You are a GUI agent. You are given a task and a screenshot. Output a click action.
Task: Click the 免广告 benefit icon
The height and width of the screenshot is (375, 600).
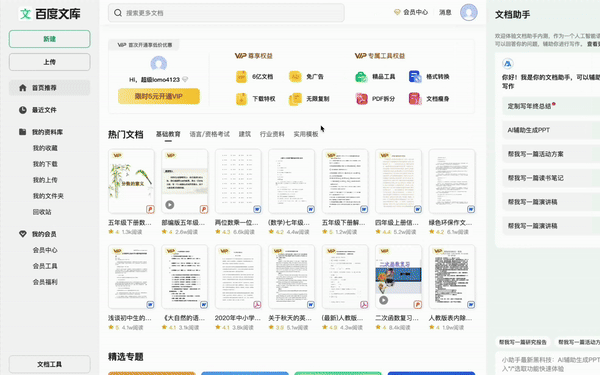295,77
